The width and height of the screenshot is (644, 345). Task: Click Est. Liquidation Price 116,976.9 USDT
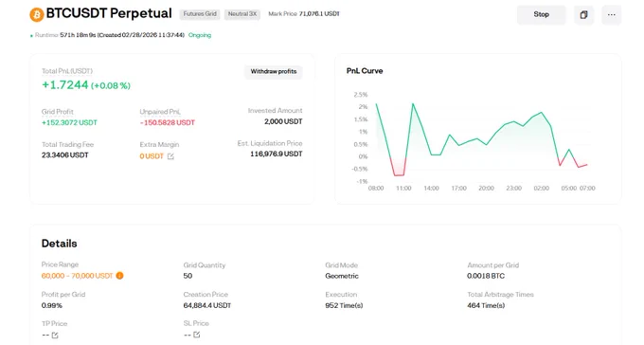[277, 154]
